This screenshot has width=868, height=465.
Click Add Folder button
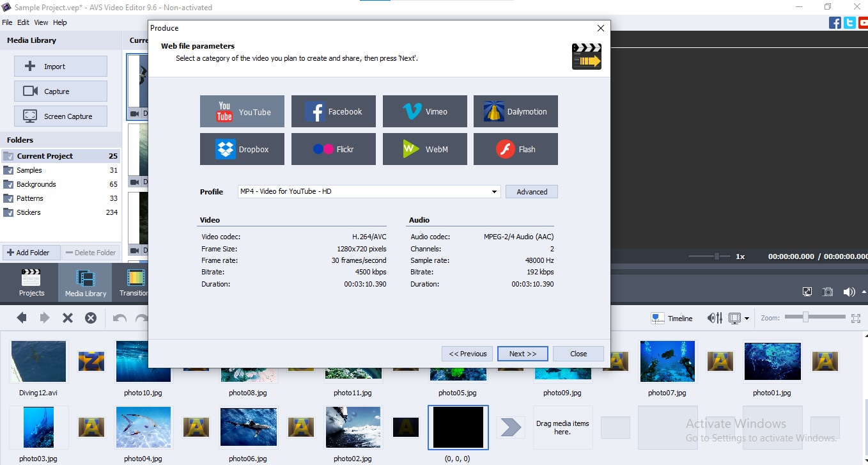point(31,253)
